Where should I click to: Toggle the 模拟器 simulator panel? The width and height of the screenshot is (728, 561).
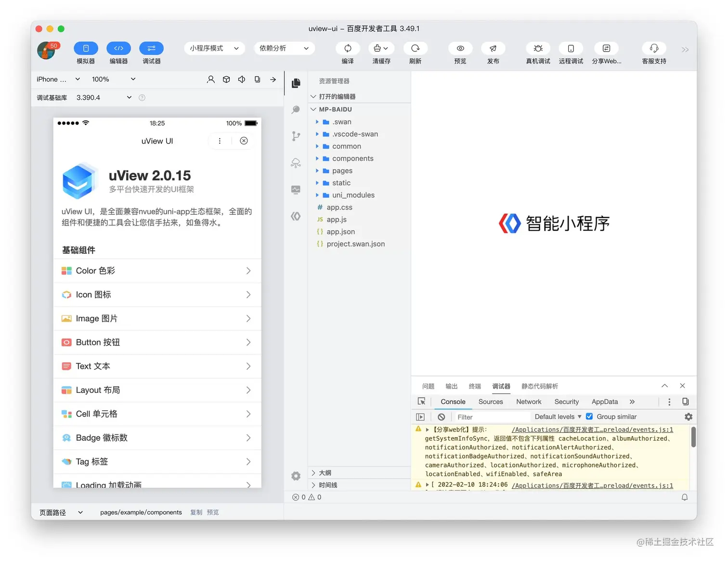[x=86, y=48]
